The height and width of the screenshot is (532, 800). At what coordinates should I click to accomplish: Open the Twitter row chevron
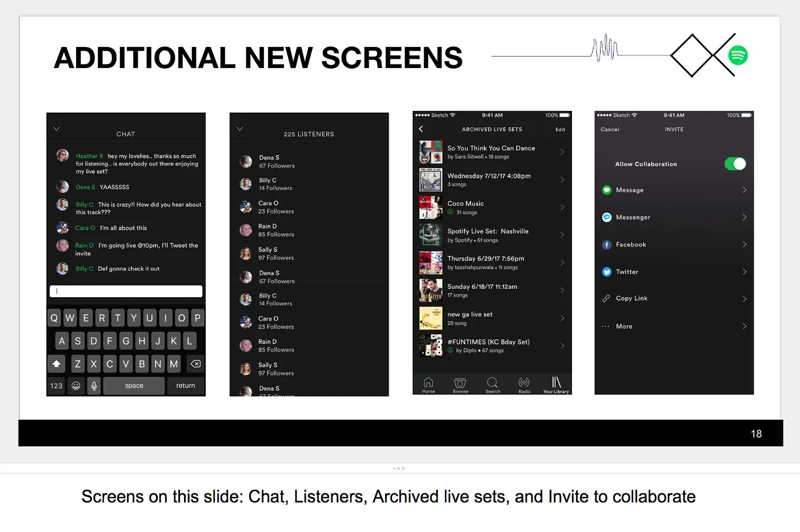click(x=745, y=272)
